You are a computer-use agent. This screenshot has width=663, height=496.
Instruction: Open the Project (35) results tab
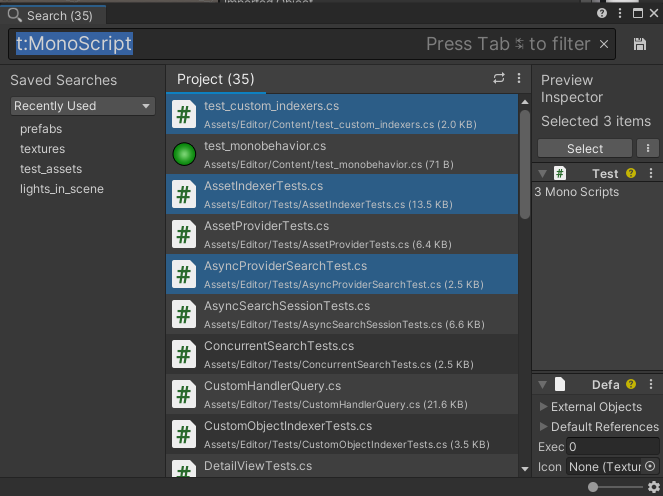pyautogui.click(x=215, y=79)
